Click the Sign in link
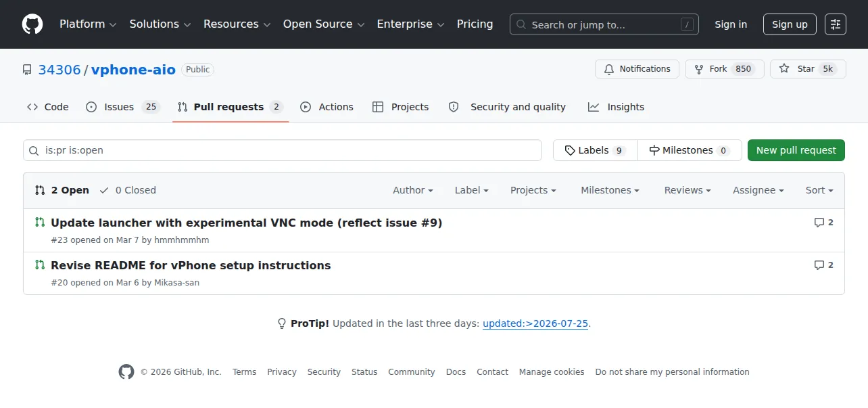This screenshot has width=868, height=408. click(x=731, y=24)
